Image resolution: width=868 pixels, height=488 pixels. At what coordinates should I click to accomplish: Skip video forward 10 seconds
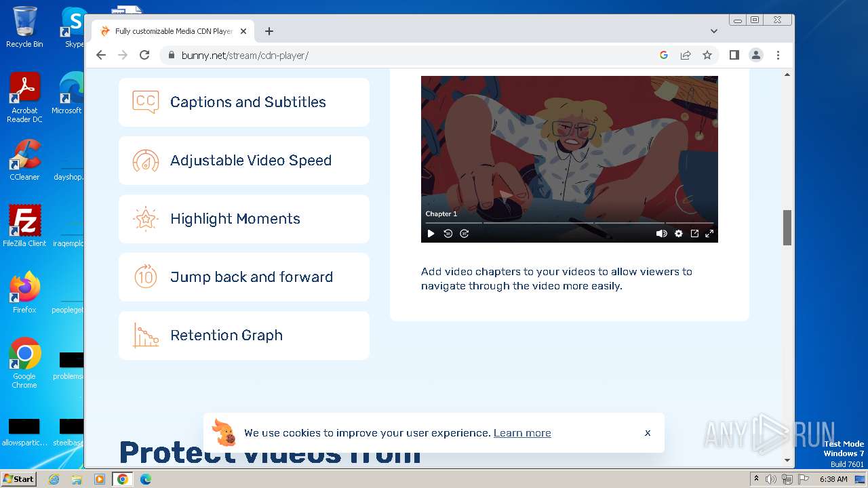(465, 234)
